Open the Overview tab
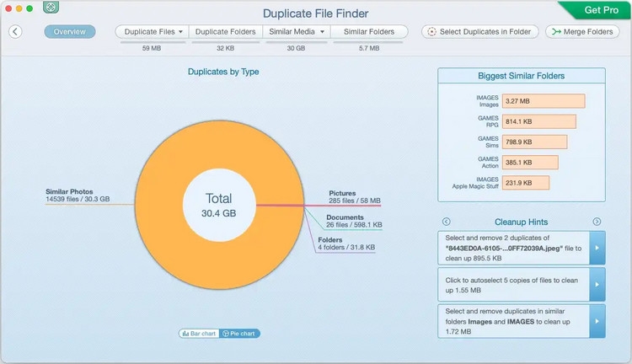632x364 pixels. (70, 31)
